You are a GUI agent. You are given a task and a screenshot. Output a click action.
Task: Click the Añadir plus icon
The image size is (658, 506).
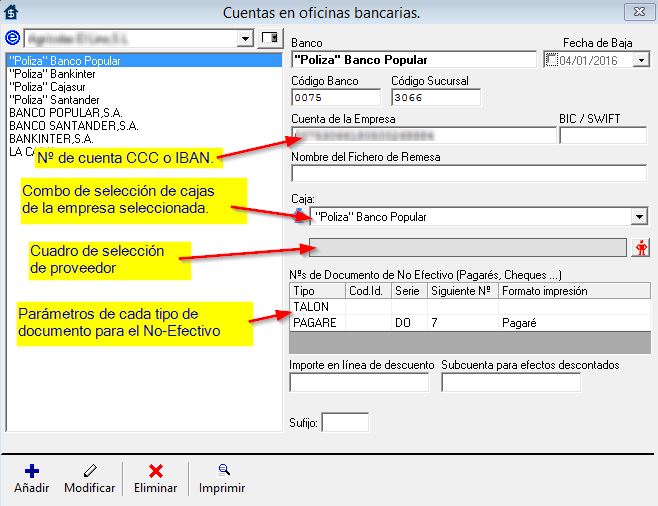30,470
